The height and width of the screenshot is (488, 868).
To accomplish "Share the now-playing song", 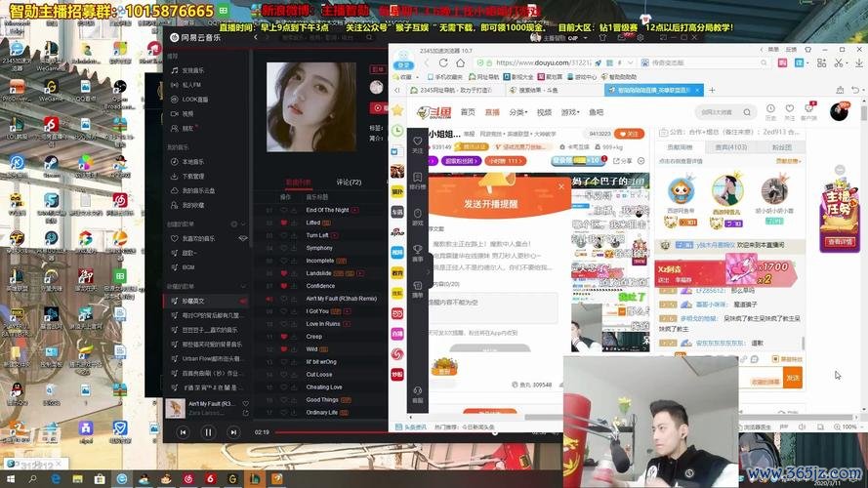I will 245,413.
